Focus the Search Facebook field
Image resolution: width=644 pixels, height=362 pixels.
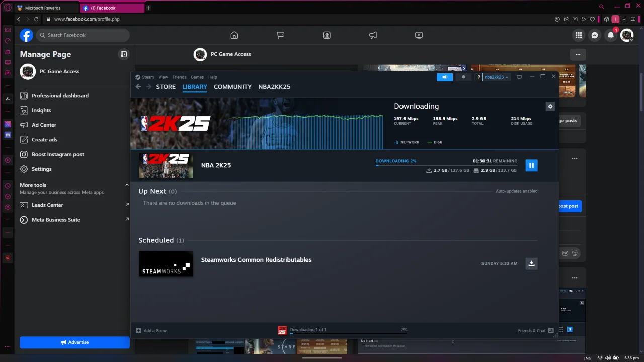pyautogui.click(x=83, y=35)
